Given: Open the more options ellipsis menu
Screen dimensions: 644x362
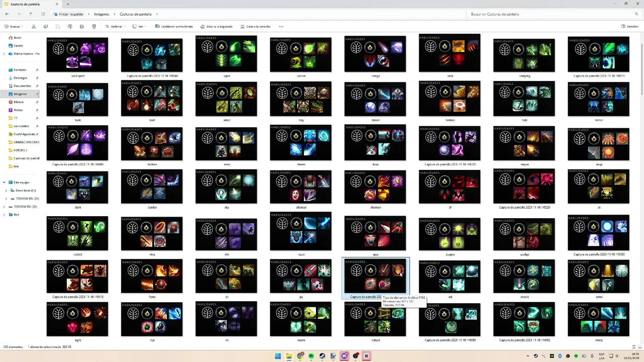Looking at the screenshot, I should [x=281, y=27].
